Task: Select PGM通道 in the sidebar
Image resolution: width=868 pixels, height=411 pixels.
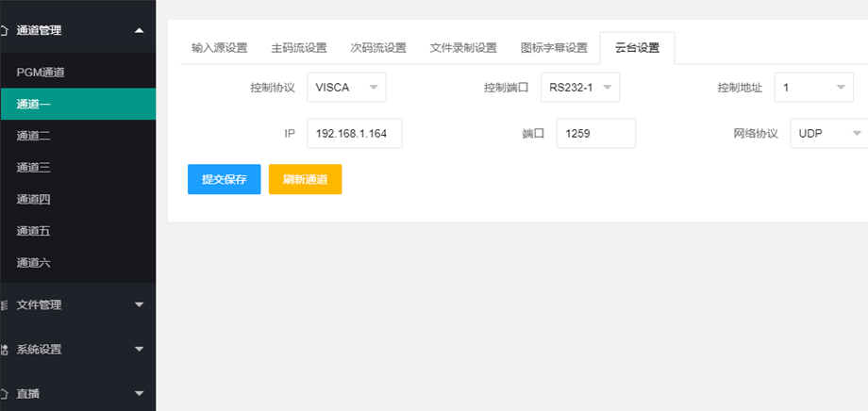Action: [41, 73]
